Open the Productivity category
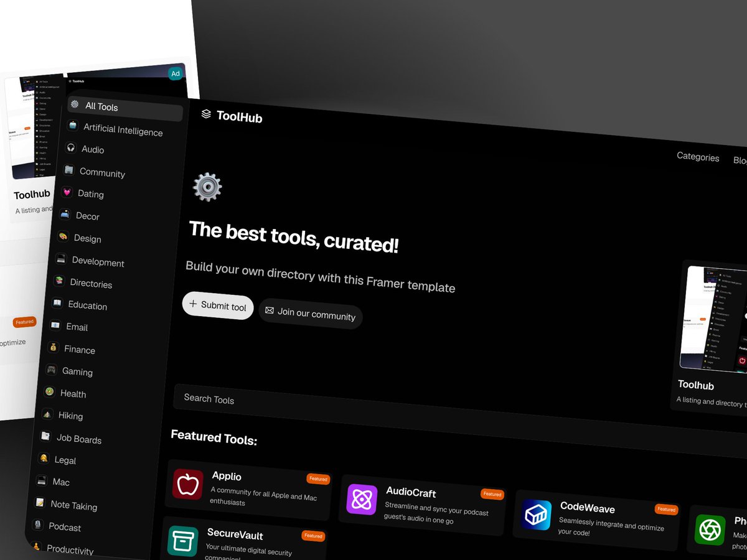Viewport: 747px width, 560px height. (70, 549)
